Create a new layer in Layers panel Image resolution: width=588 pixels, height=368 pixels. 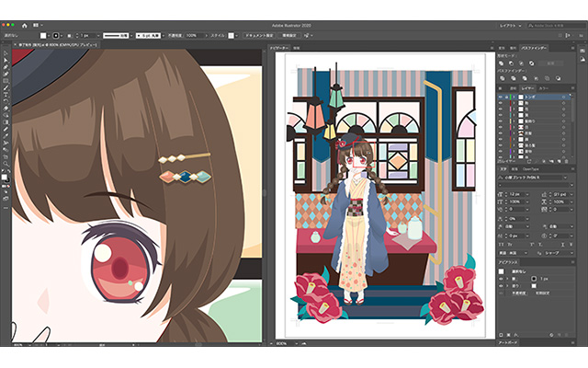click(x=560, y=162)
